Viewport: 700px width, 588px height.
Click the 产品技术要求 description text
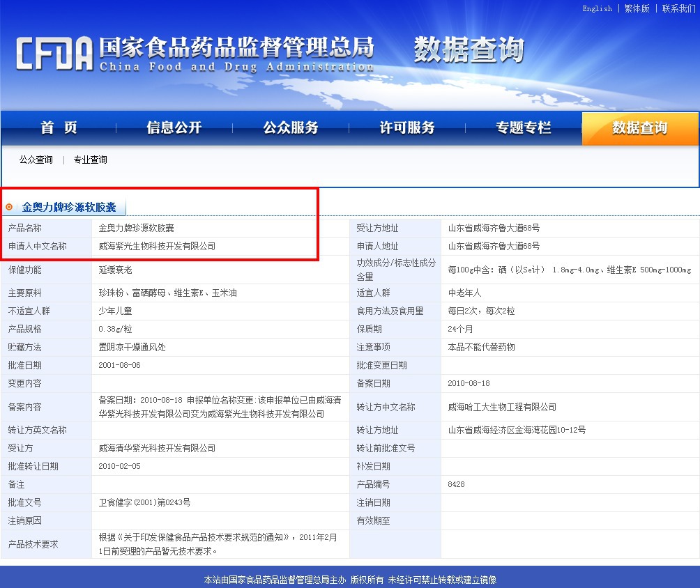tap(218, 544)
